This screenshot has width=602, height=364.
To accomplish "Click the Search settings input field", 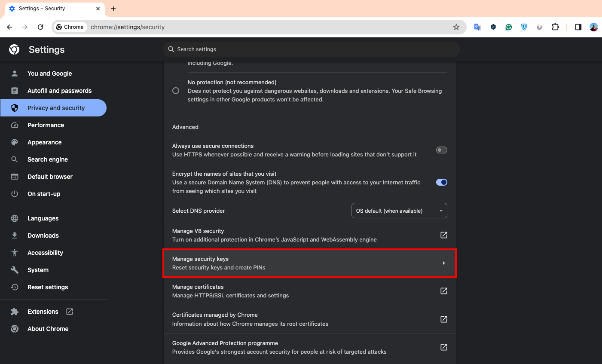I will (x=312, y=49).
